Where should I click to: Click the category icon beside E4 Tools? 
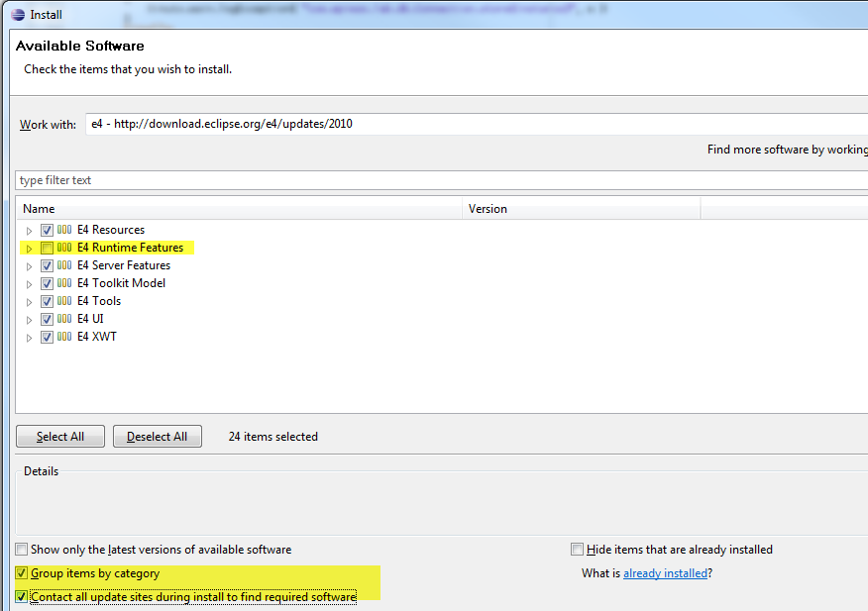coord(64,300)
